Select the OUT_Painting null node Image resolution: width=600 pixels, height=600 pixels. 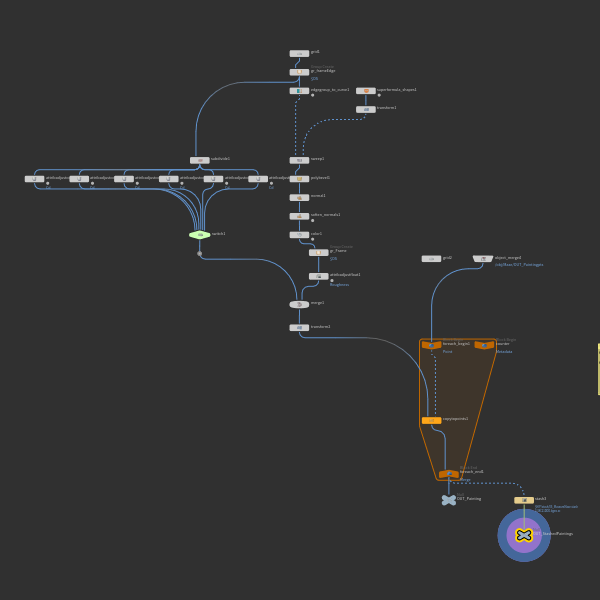(449, 500)
